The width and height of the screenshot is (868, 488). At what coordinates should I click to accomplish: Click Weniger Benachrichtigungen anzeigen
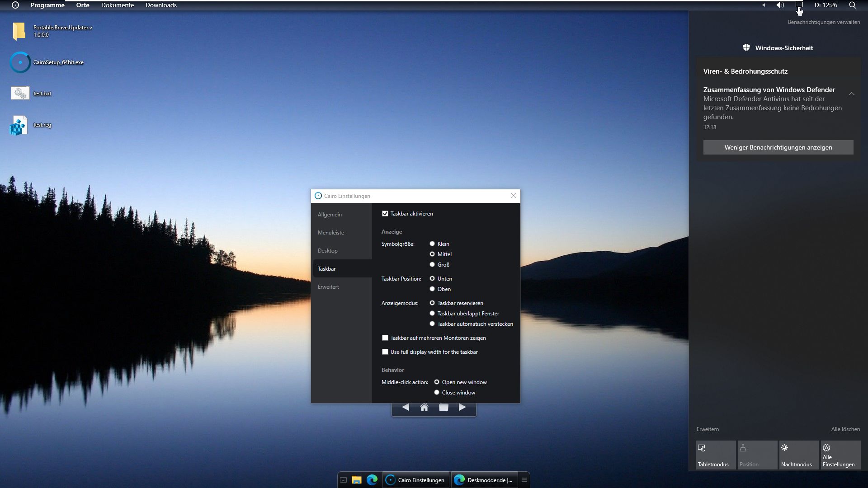[x=778, y=147]
